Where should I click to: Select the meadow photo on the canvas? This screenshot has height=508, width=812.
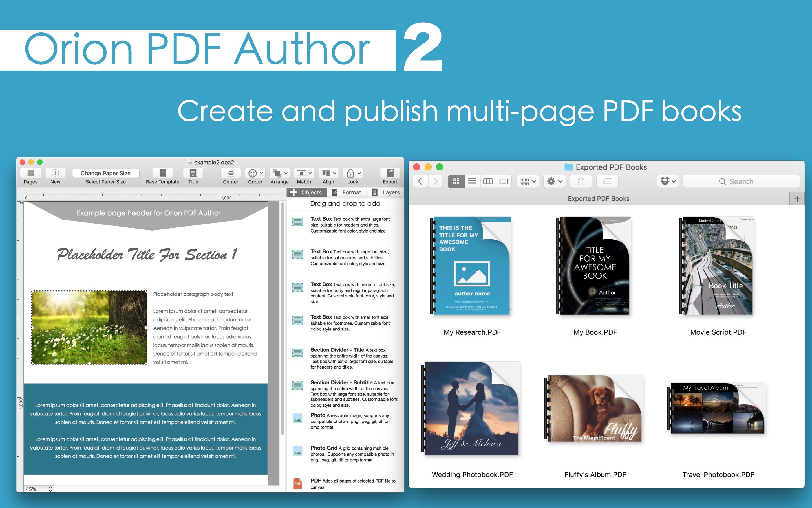coord(89,327)
